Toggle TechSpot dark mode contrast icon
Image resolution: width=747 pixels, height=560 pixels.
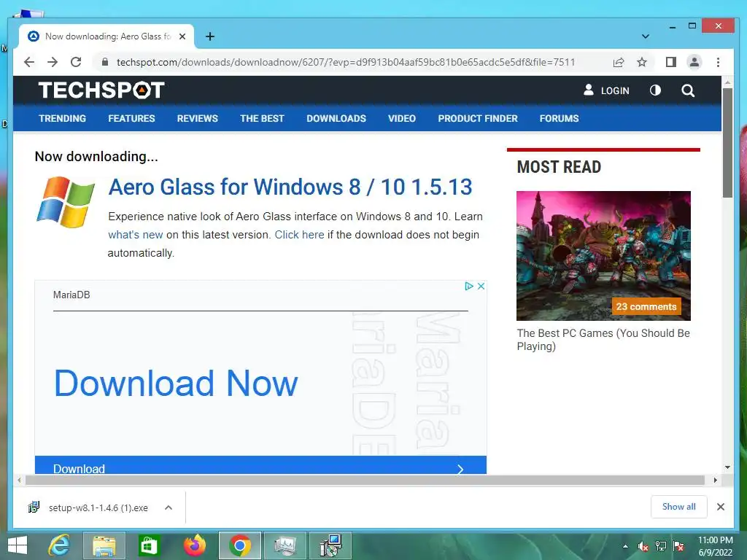tap(655, 90)
